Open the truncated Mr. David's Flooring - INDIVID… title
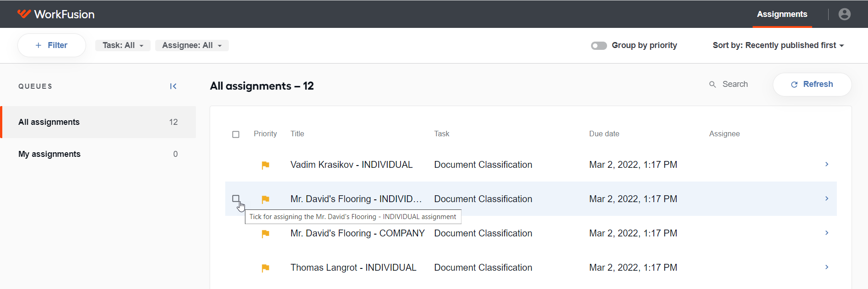868x289 pixels. (x=356, y=199)
